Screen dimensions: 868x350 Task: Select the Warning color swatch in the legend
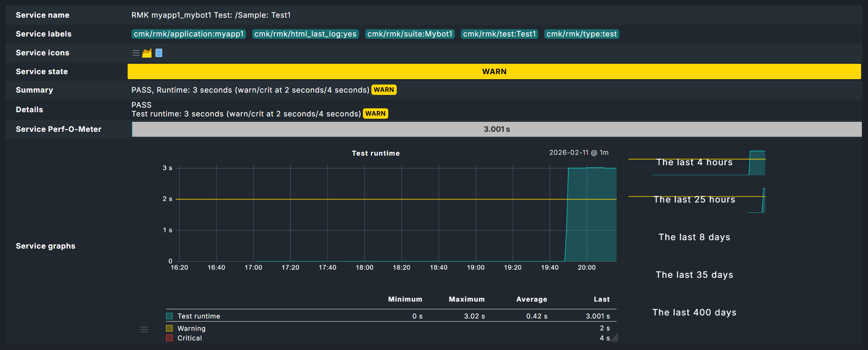169,328
